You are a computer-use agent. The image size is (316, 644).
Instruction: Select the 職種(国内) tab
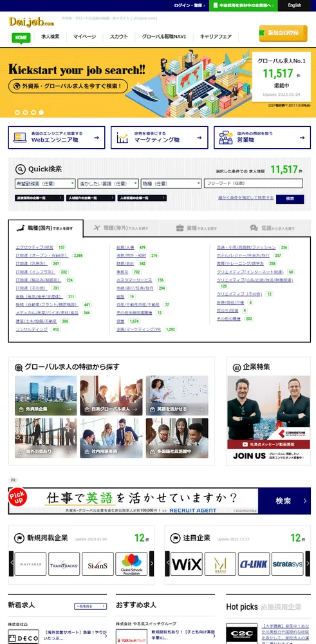pos(46,228)
